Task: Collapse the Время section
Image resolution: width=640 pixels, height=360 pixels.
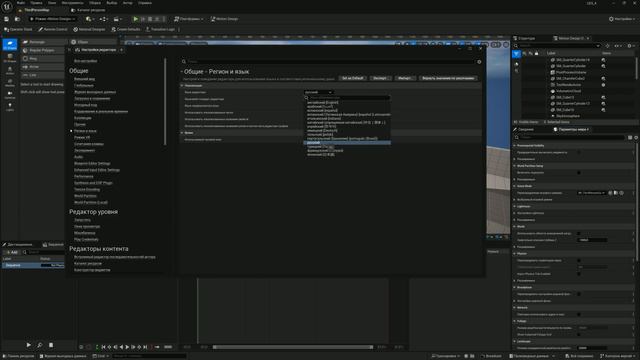Action: (182, 133)
